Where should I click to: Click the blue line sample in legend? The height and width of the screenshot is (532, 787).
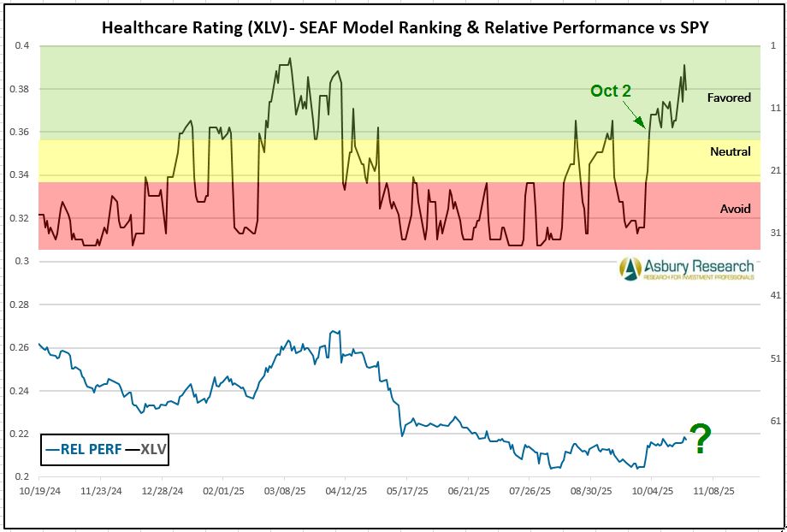point(52,448)
